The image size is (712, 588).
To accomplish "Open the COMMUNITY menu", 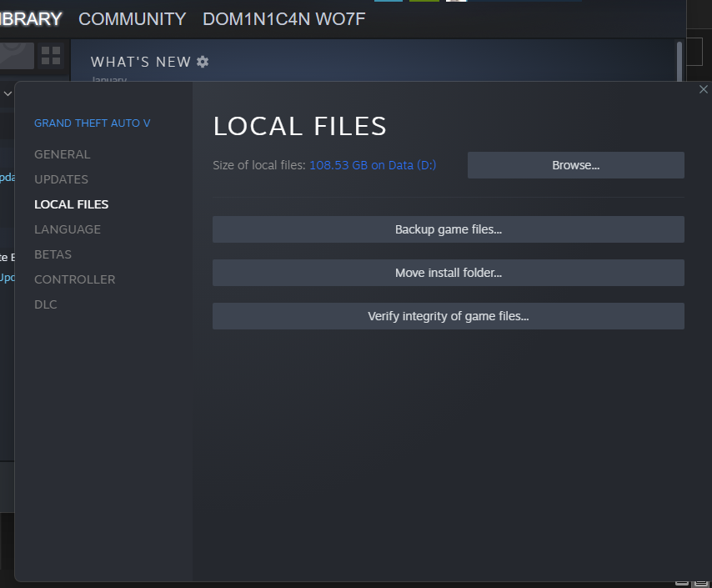I will 132,19.
